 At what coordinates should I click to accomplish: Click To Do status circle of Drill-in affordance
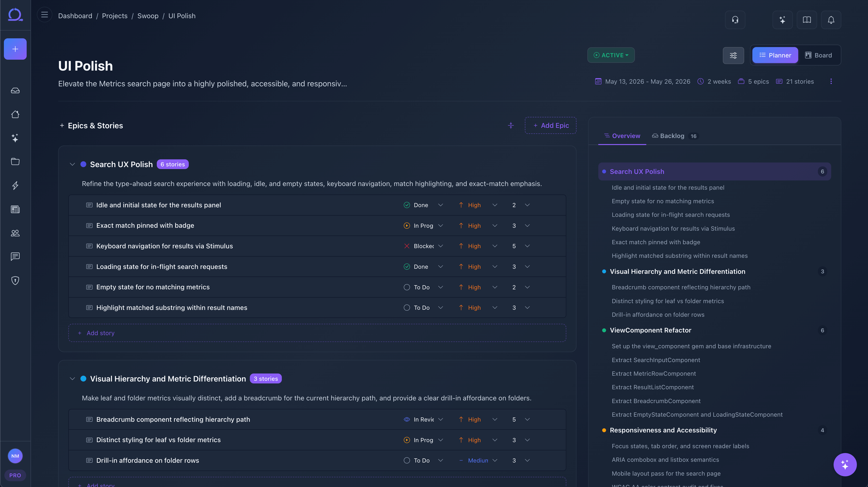pos(407,460)
